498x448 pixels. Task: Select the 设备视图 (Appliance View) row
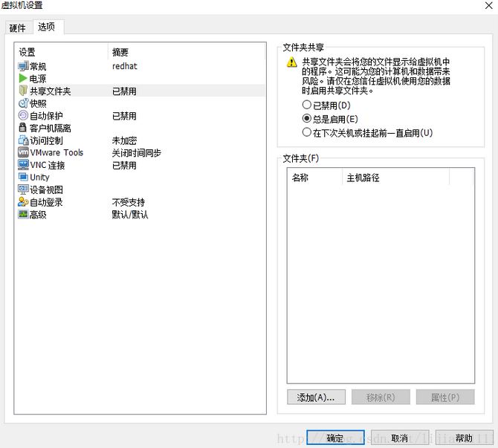pyautogui.click(x=46, y=189)
